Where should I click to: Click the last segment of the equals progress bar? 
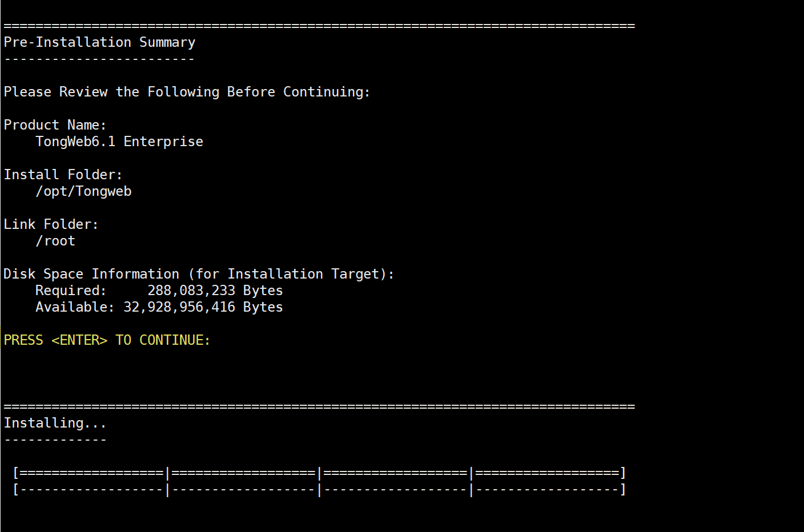point(547,473)
